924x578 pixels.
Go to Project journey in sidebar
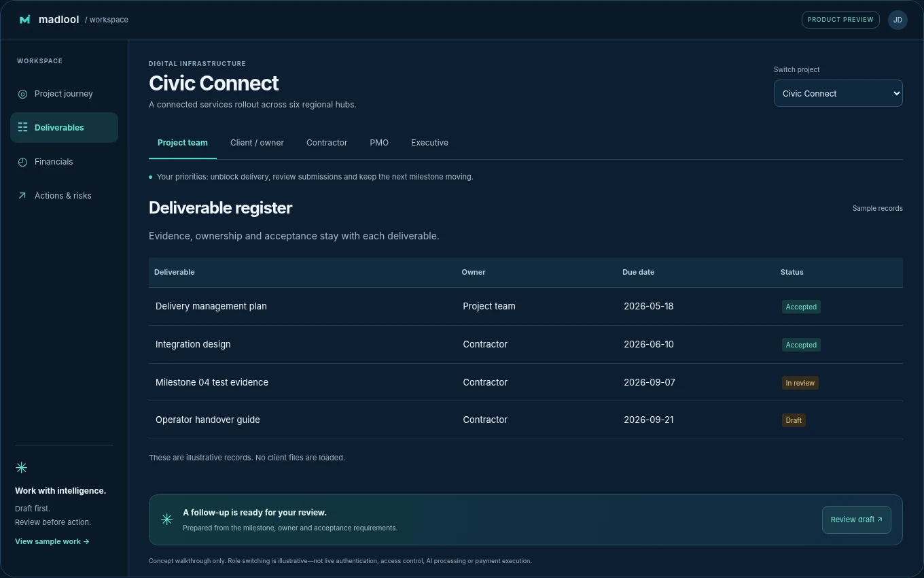click(x=64, y=94)
